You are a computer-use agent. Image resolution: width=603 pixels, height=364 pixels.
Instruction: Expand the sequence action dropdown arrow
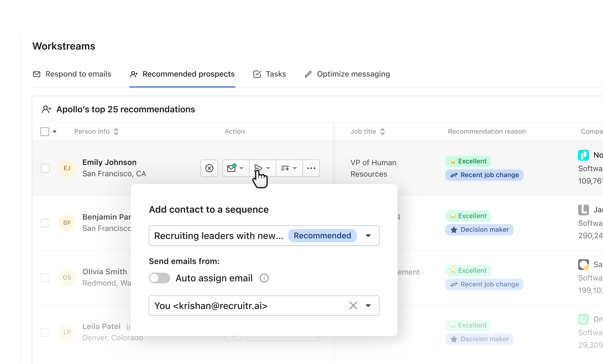pos(268,168)
